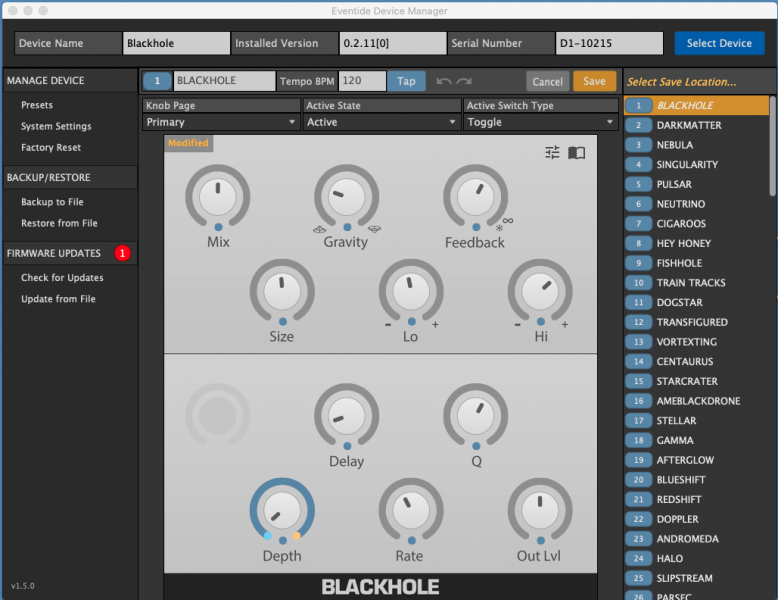The height and width of the screenshot is (600, 778).
Task: Select preset 10 TRAIN TRACKS
Action: pyautogui.click(x=696, y=283)
